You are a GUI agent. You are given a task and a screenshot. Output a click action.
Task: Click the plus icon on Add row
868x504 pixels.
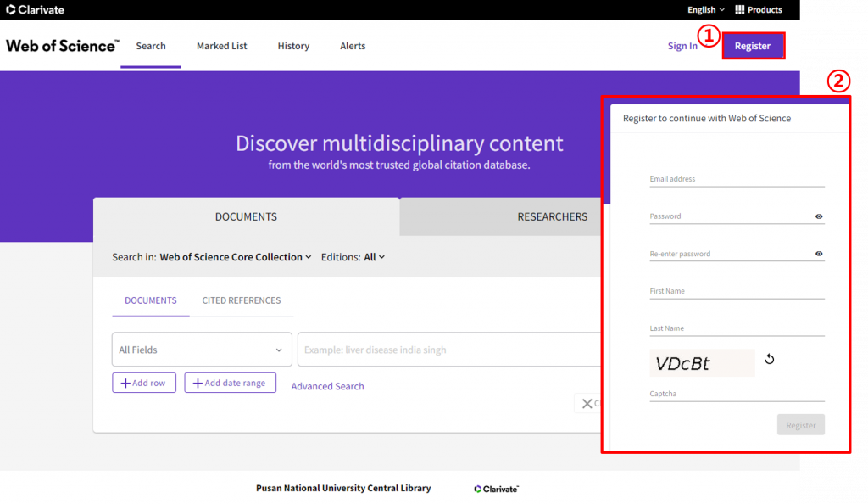[125, 384]
